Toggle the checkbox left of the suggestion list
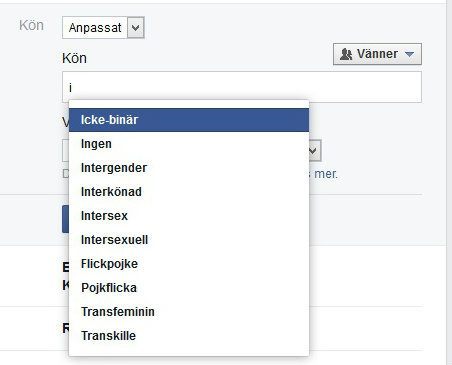 [x=66, y=174]
